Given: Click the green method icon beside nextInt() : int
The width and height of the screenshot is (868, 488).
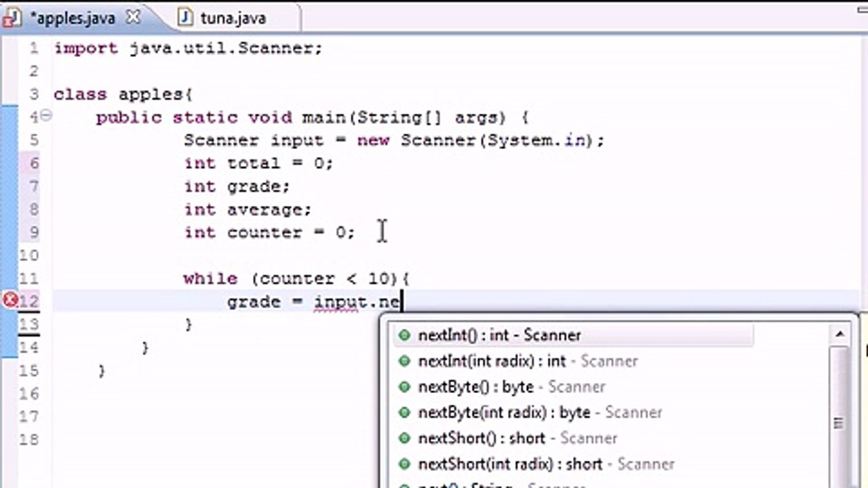Looking at the screenshot, I should tap(405, 335).
